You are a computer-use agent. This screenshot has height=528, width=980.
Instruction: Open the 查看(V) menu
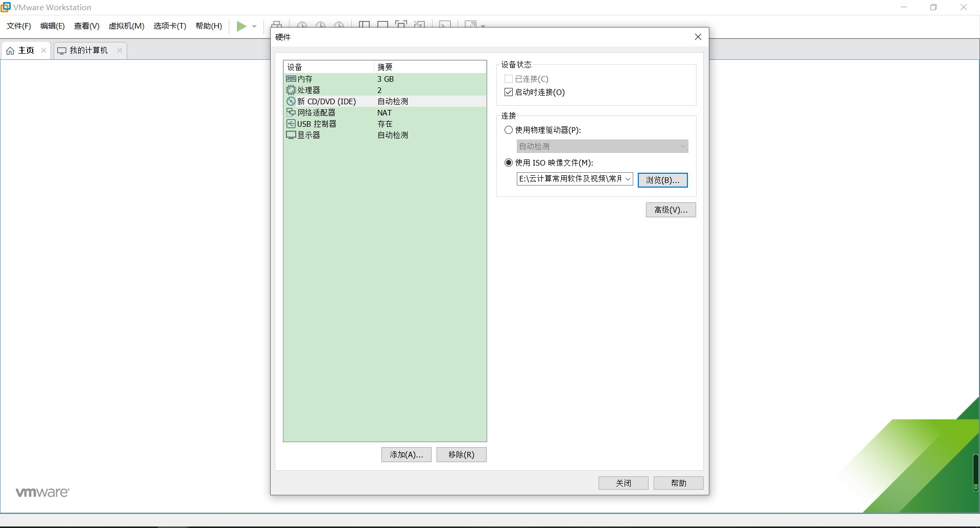[x=87, y=26]
